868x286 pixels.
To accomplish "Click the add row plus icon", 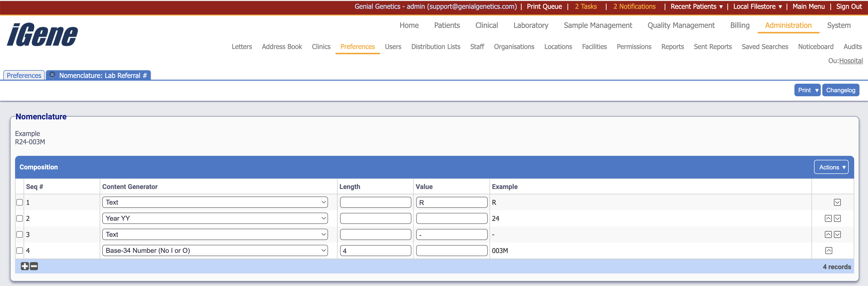I will (x=25, y=266).
